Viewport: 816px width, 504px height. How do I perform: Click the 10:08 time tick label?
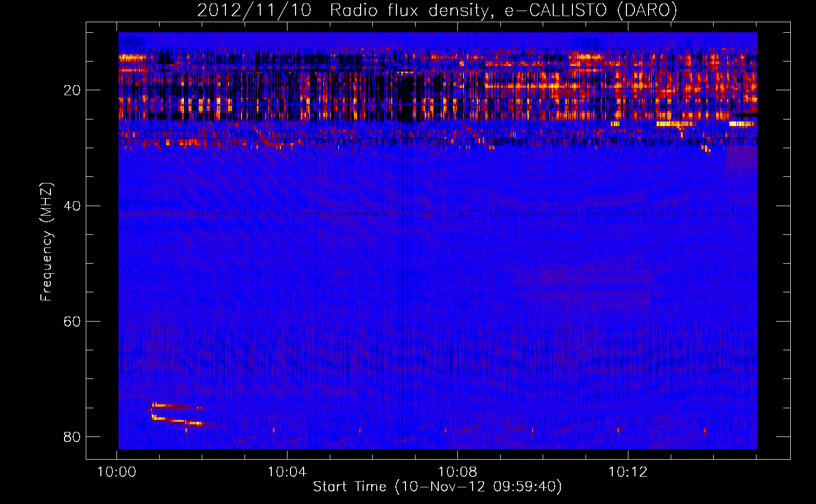457,472
